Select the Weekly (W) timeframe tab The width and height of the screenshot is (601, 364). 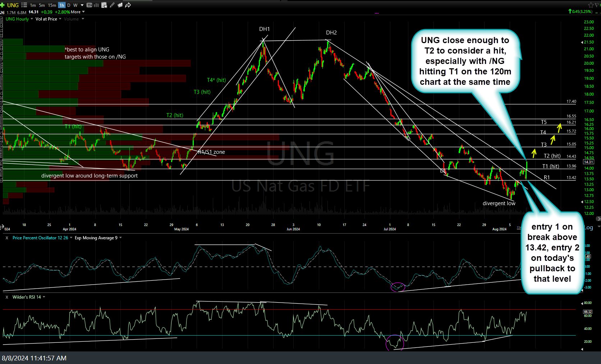75,5
